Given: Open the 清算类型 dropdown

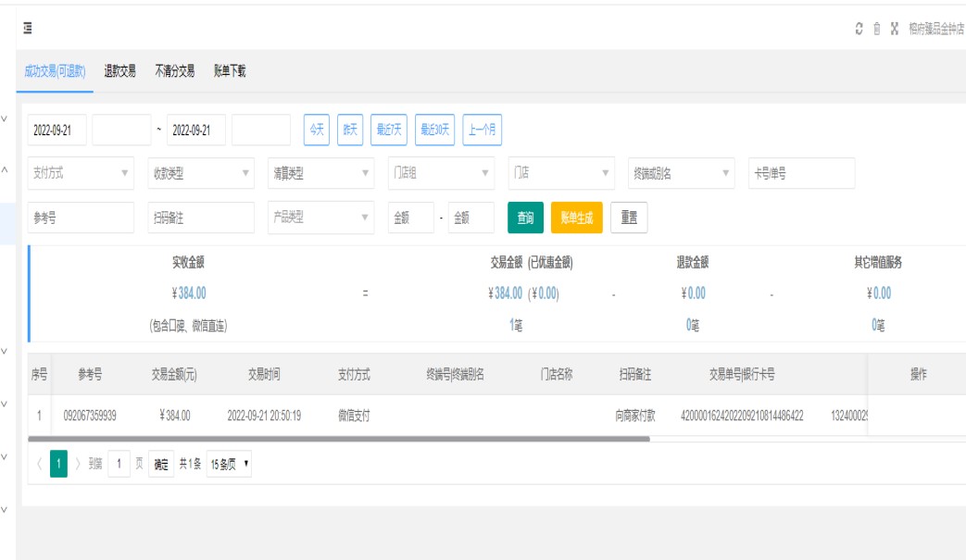Looking at the screenshot, I should coord(320,173).
